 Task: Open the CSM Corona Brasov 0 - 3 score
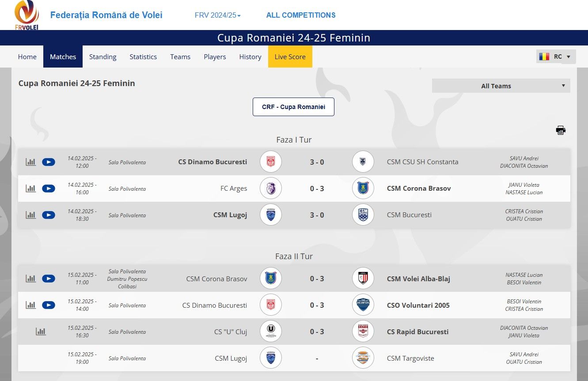[x=317, y=279]
